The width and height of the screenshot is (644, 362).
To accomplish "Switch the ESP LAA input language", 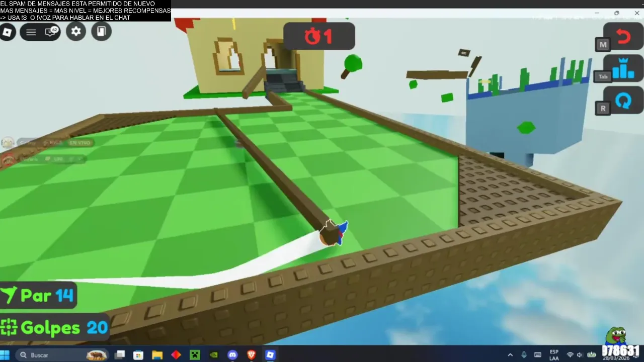I will pyautogui.click(x=554, y=355).
